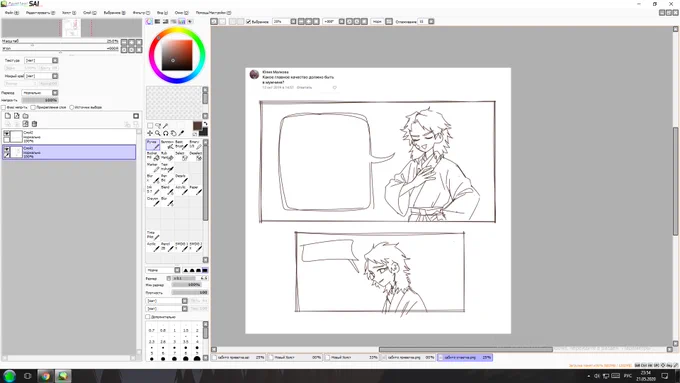Toggle the clipping group checkbox

[x=33, y=107]
